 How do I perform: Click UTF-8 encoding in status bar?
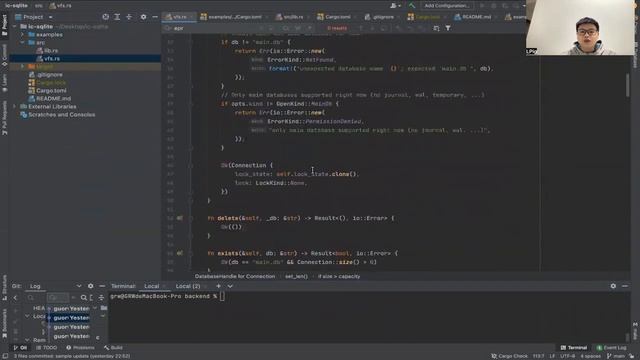tap(568, 356)
